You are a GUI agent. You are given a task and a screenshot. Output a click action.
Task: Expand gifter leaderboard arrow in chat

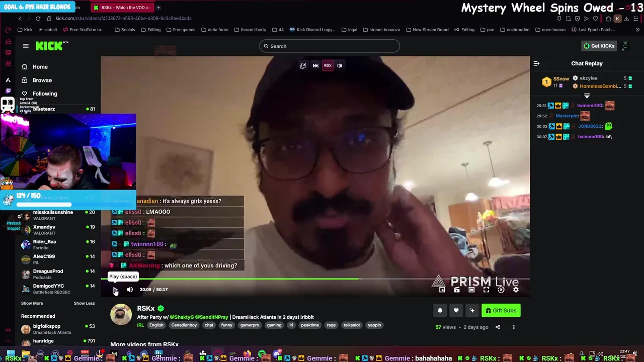tap(587, 96)
